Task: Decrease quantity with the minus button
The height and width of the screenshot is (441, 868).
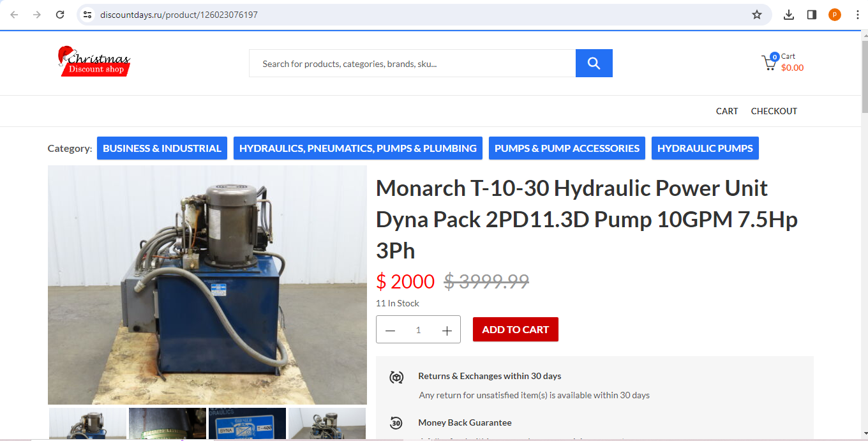Action: coord(391,330)
